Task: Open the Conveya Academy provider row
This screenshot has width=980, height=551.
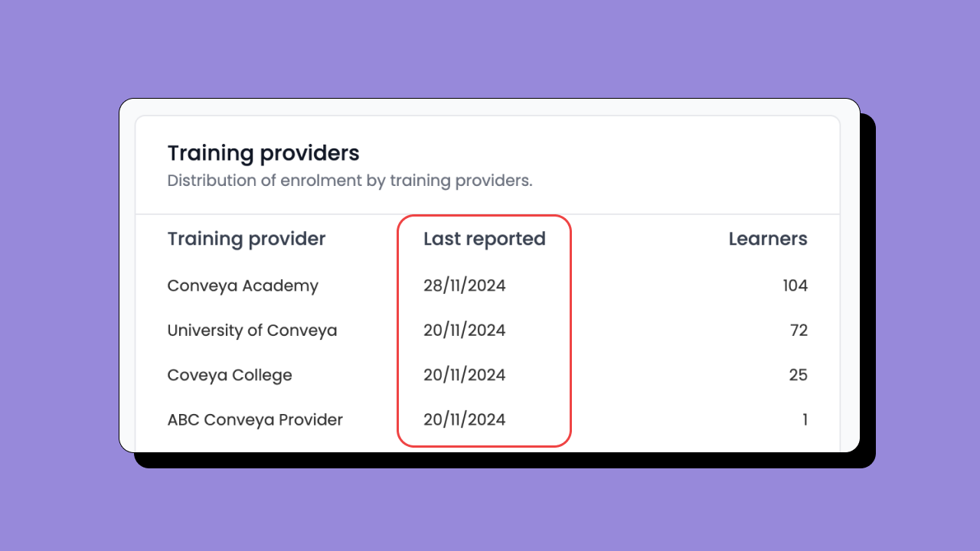Action: pos(243,286)
